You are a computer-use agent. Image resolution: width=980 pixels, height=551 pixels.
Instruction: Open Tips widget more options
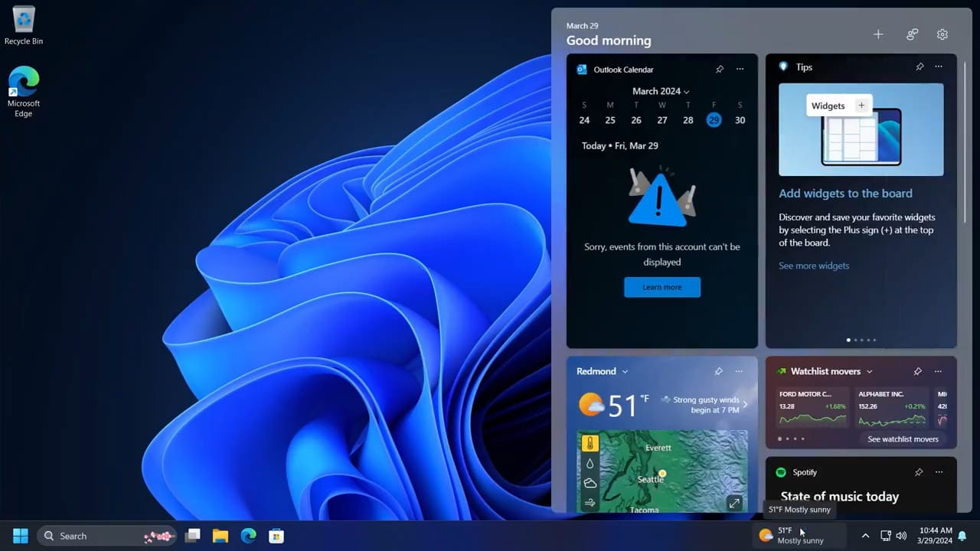(x=939, y=67)
